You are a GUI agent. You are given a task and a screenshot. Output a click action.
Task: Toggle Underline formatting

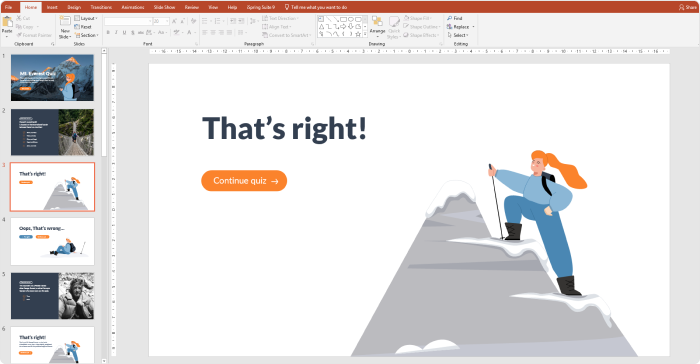tap(125, 32)
